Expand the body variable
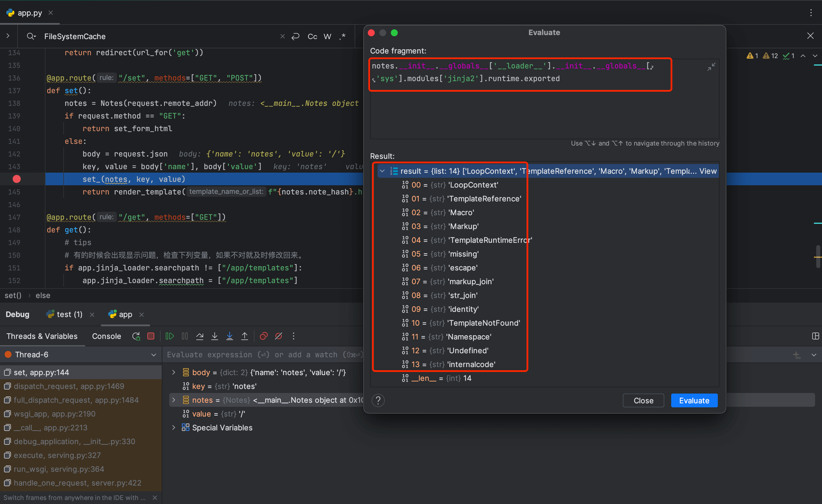Viewport: 822px width, 504px height. (x=174, y=372)
